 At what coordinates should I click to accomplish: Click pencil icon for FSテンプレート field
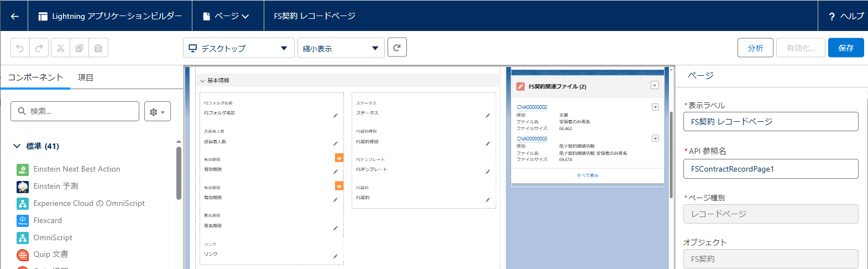click(x=488, y=172)
